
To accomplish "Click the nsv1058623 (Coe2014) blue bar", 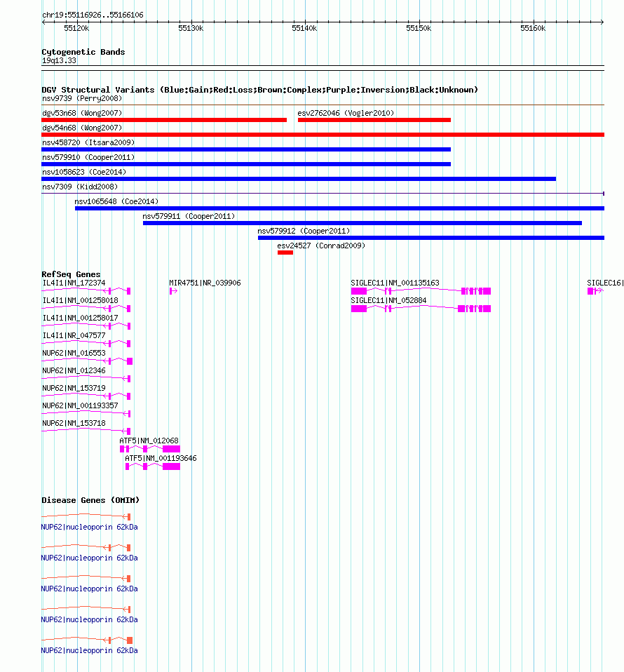I will coord(299,179).
